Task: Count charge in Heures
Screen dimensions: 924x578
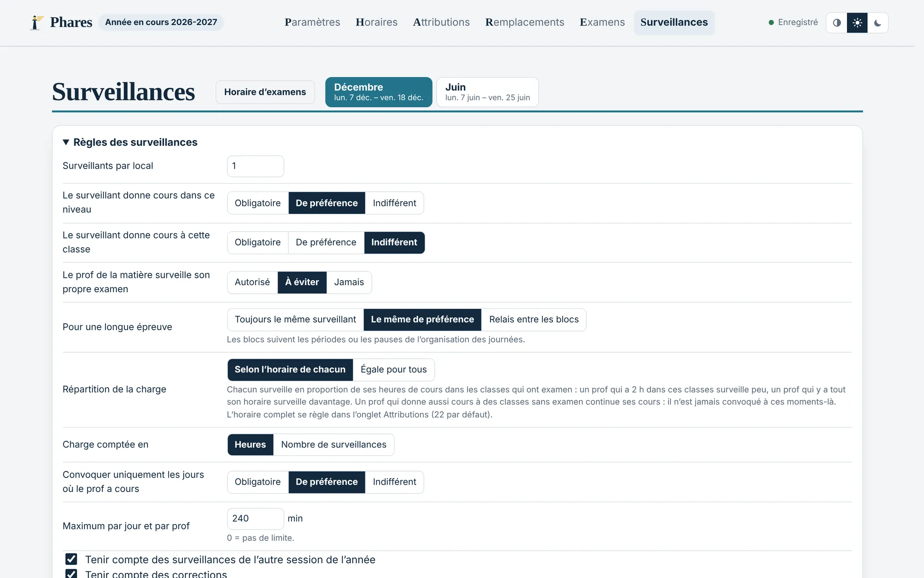Action: point(250,444)
